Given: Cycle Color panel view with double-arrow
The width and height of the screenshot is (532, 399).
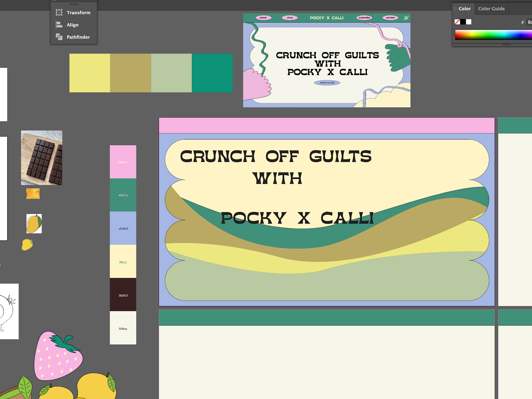Looking at the screenshot, I should [456, 9].
